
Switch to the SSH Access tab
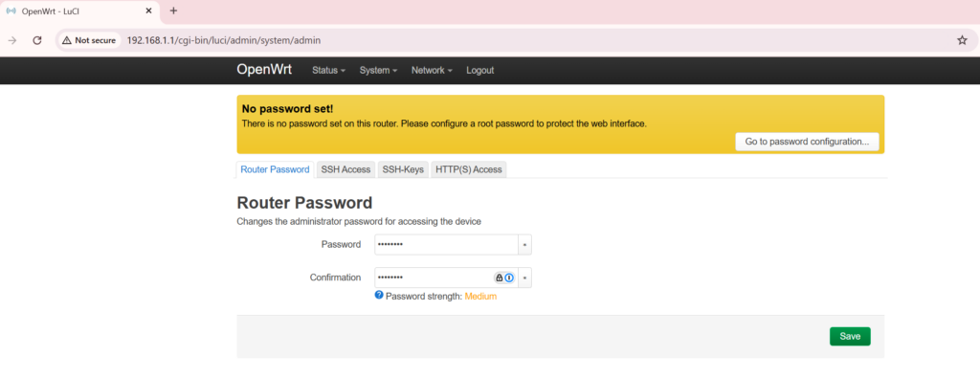pos(345,169)
